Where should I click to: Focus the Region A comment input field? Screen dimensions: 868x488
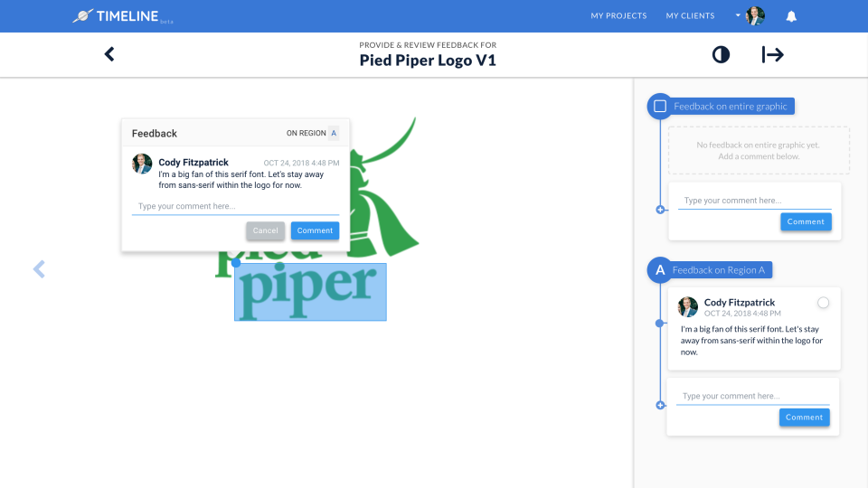(x=753, y=396)
